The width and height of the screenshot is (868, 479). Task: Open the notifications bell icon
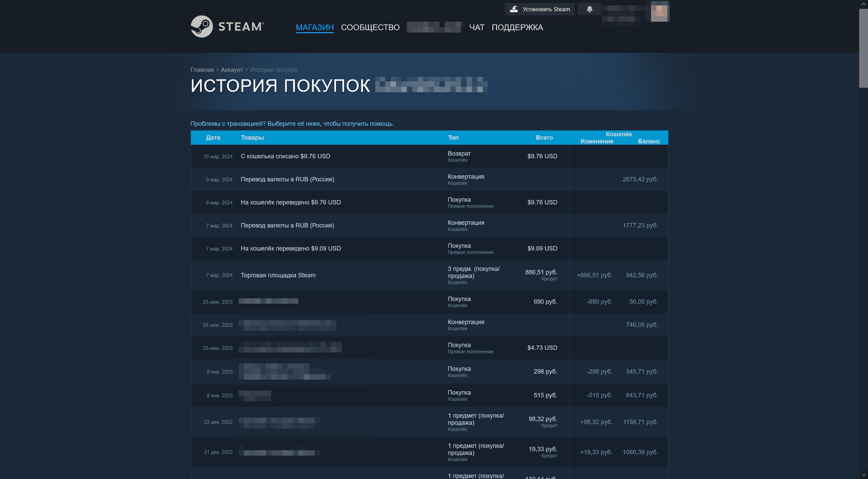[x=589, y=9]
